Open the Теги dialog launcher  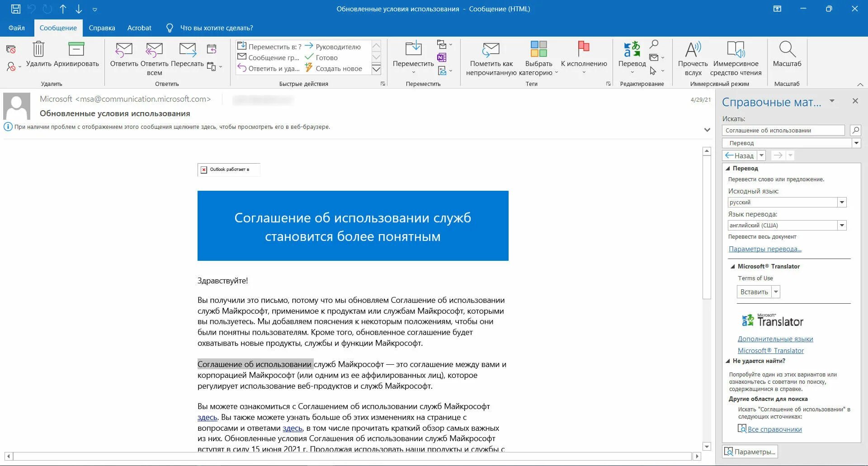(609, 84)
